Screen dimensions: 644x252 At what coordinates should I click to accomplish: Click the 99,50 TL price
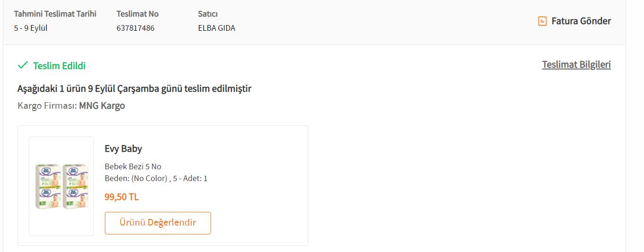point(122,197)
